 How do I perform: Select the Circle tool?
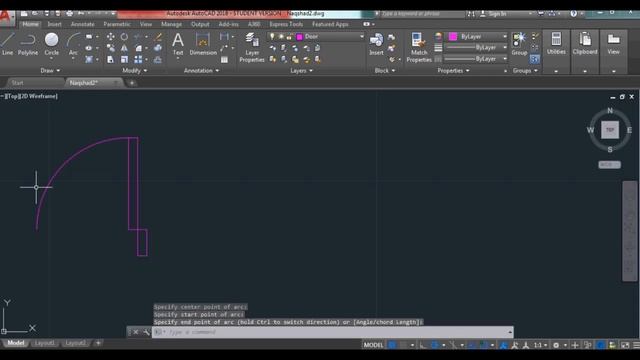click(x=51, y=44)
